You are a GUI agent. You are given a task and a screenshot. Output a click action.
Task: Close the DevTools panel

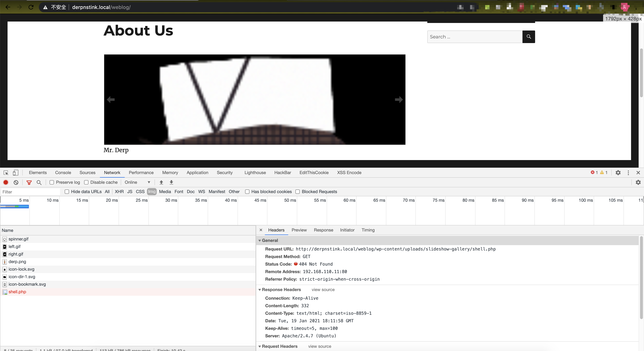[x=638, y=172]
